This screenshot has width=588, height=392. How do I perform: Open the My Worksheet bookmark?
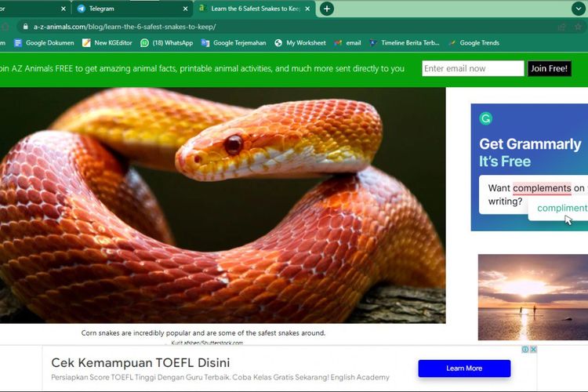[x=300, y=43]
